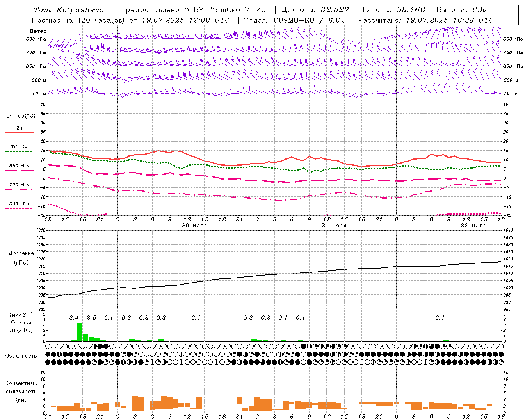The image size is (525, 420).
Task: Click the Осадки precipitation label
Action: (x=21, y=322)
